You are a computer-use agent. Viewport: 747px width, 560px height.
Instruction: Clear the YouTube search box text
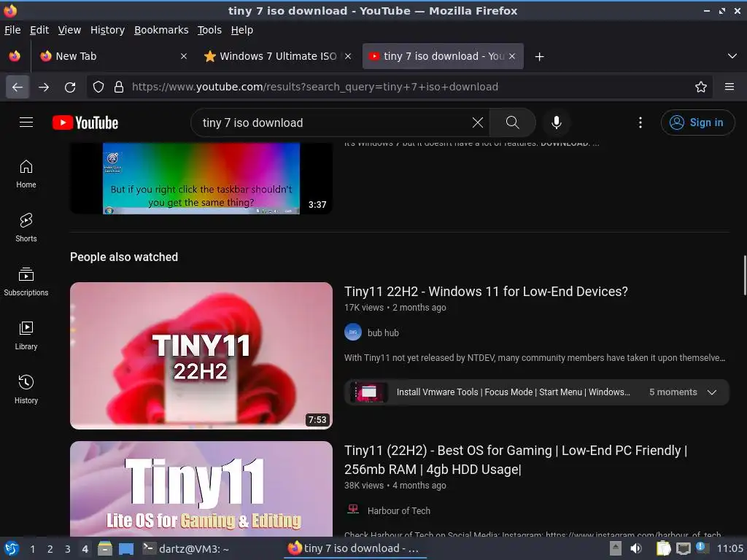pyautogui.click(x=477, y=122)
